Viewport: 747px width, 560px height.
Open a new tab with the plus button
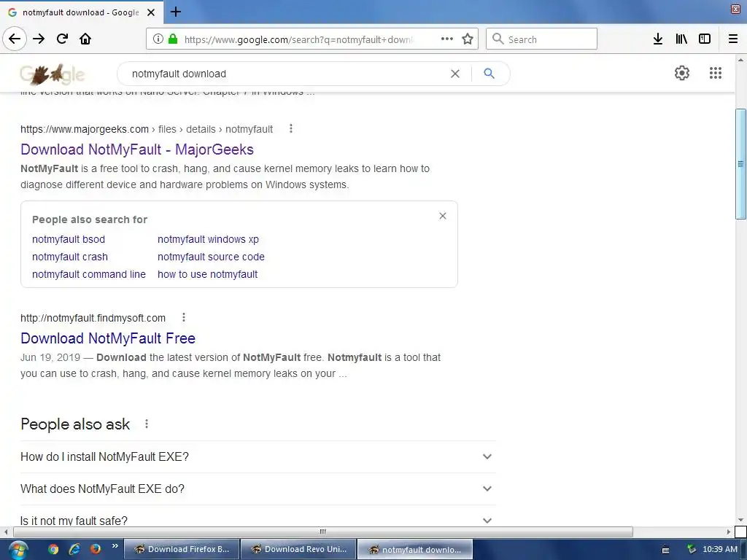click(x=175, y=12)
